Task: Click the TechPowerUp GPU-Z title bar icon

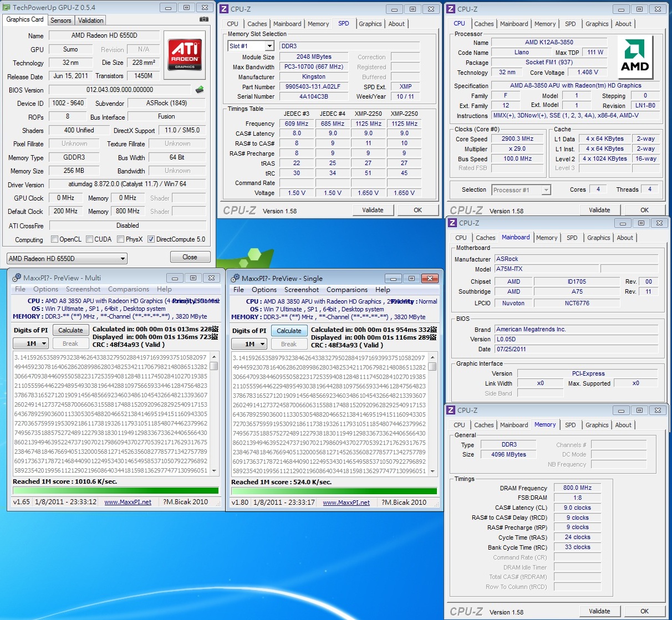Action: (x=6, y=8)
